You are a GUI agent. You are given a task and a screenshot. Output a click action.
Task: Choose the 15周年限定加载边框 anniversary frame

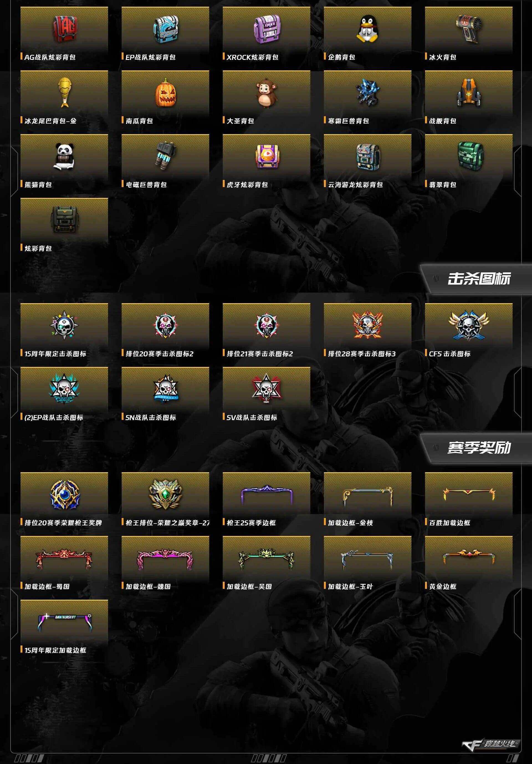64,622
